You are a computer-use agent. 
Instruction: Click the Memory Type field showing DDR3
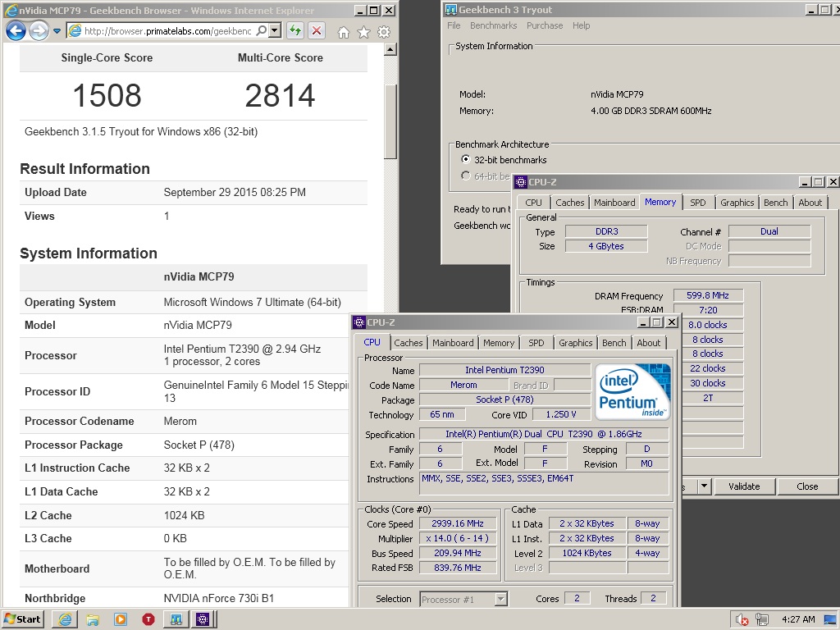pos(606,231)
